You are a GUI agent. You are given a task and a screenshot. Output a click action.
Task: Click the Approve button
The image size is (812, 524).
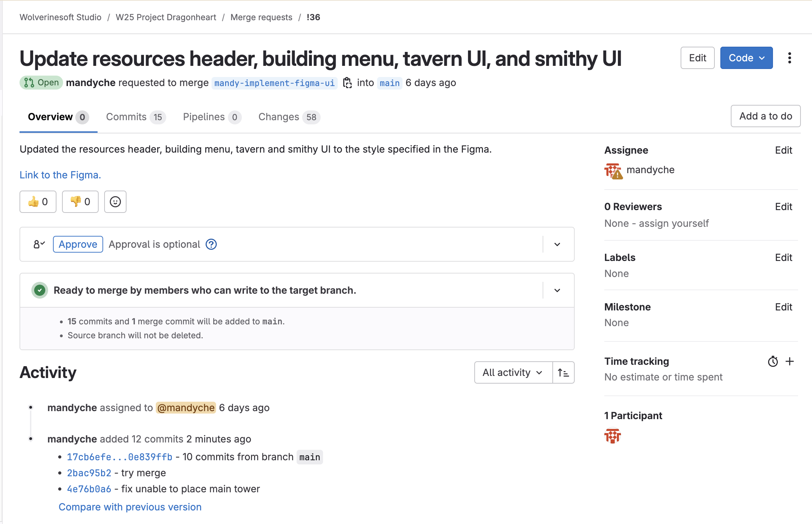[x=78, y=244]
